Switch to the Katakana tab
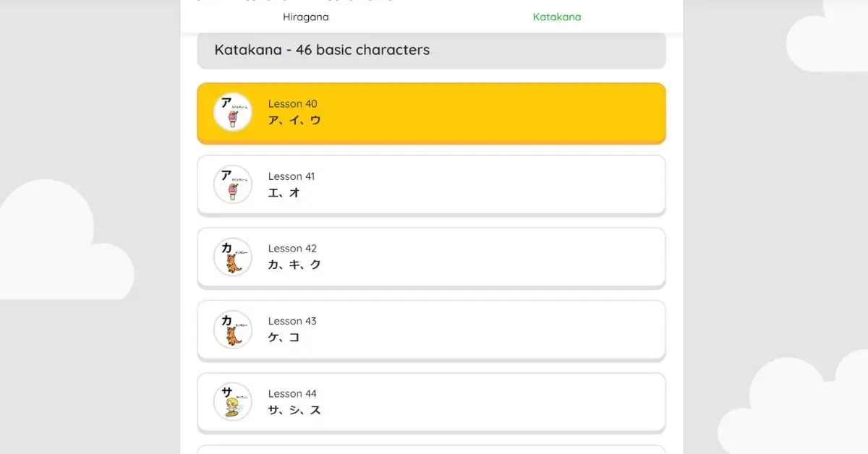The height and width of the screenshot is (454, 868). [x=557, y=17]
